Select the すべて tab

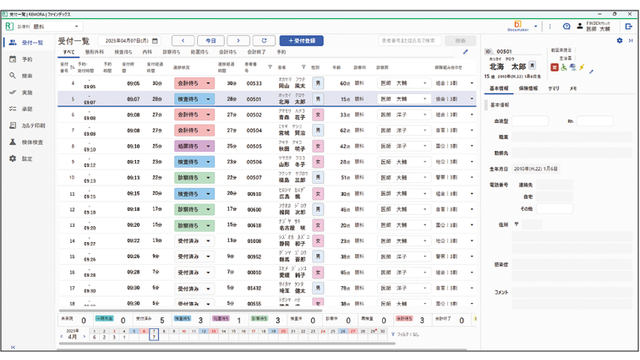[x=69, y=52]
